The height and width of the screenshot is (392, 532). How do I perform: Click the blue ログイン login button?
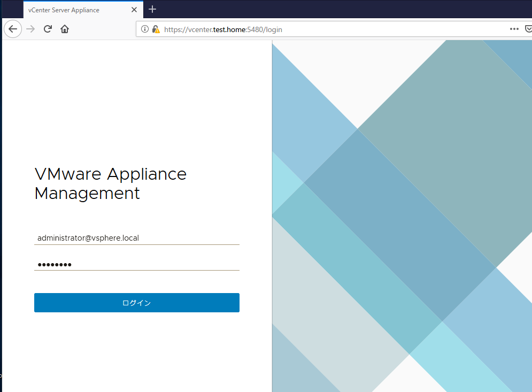(x=137, y=303)
